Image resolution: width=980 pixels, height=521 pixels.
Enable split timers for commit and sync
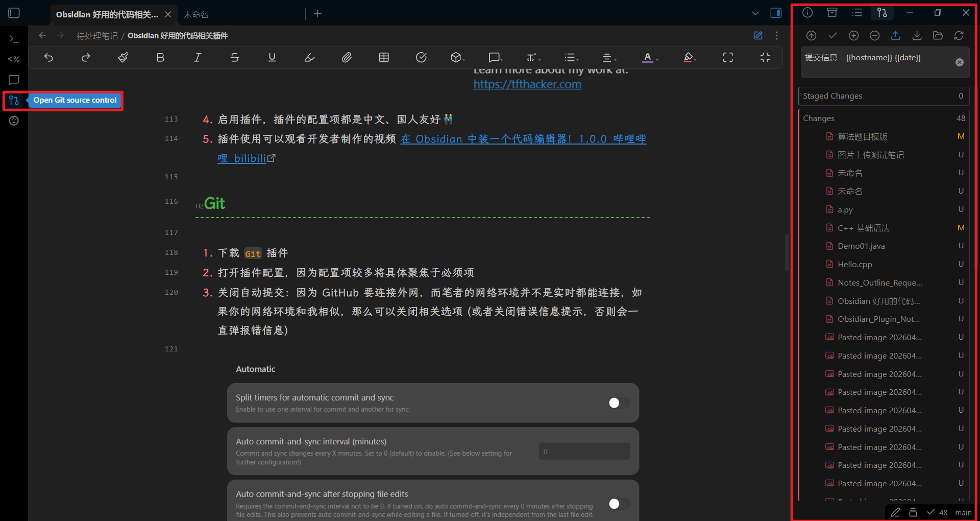pos(619,403)
